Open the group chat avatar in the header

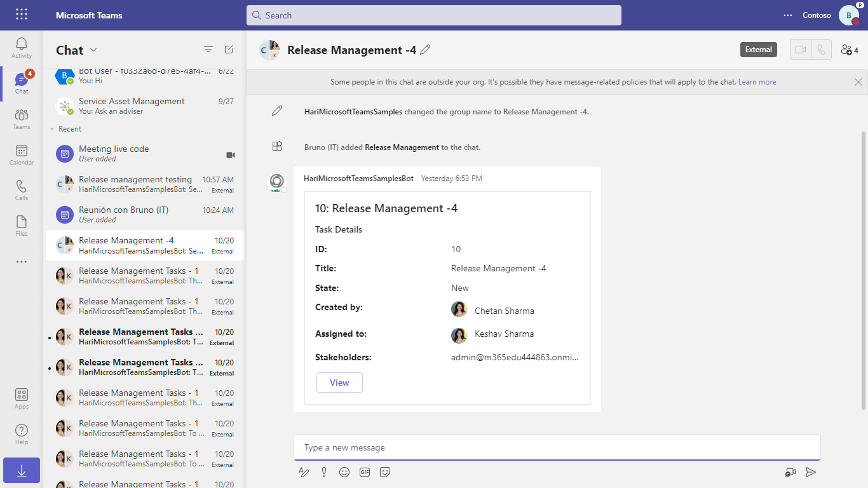click(269, 50)
